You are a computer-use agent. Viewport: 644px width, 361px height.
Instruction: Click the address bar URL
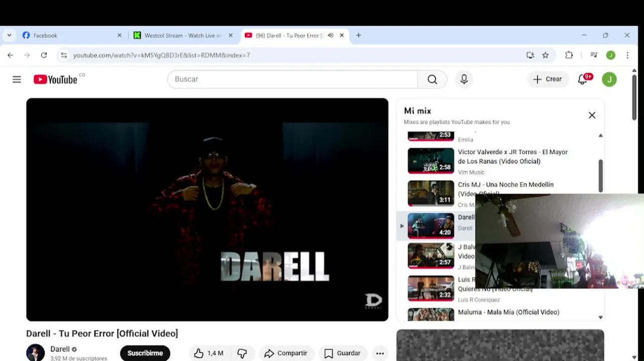pos(162,55)
